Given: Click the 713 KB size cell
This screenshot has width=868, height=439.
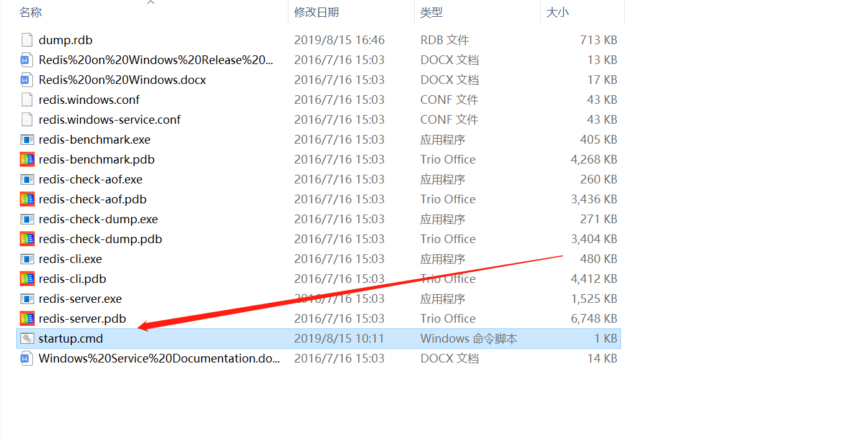Looking at the screenshot, I should coord(599,40).
